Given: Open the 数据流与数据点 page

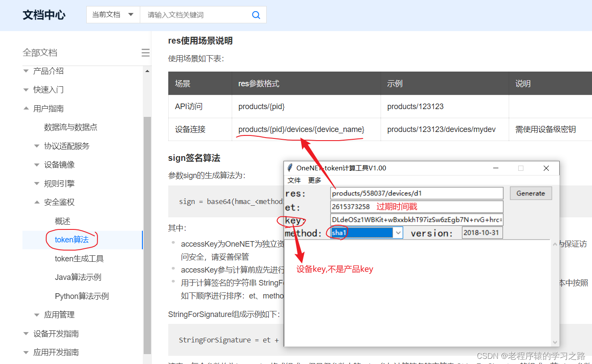Looking at the screenshot, I should (x=71, y=127).
